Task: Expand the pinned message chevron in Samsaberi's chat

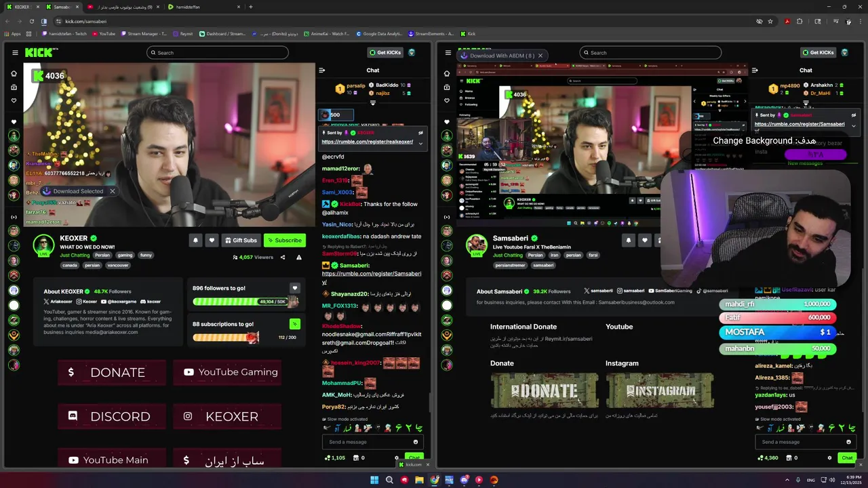Action: point(853,125)
